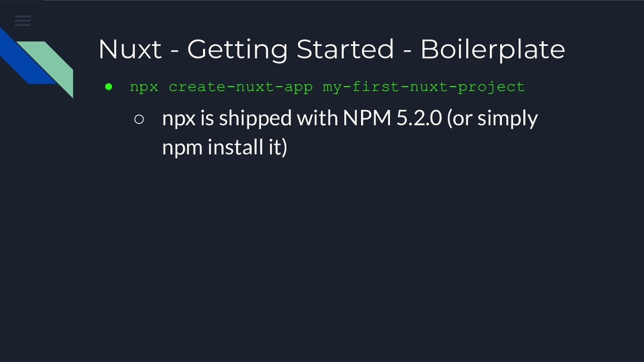This screenshot has height=362, width=644.
Task: Click the hollow circle sub-bullet
Action: pos(139,119)
